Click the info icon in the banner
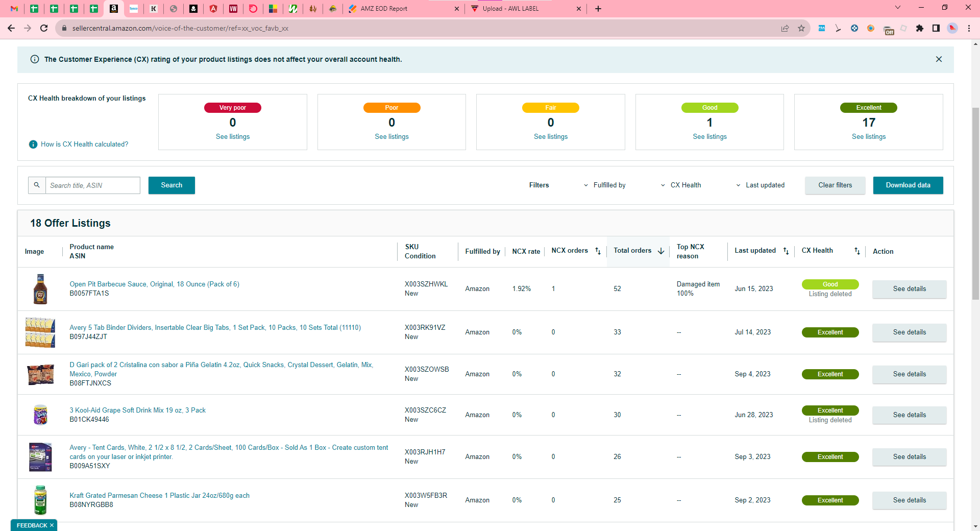This screenshot has width=980, height=531. pyautogui.click(x=35, y=59)
